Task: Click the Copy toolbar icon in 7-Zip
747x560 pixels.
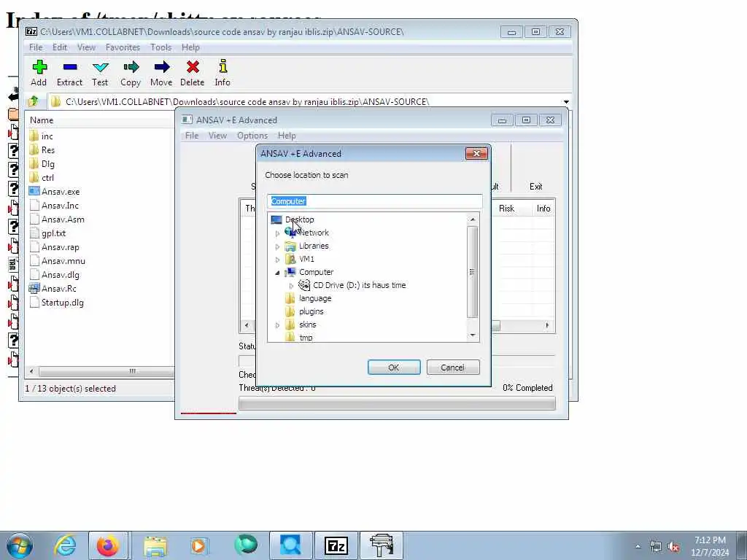Action: 131,66
